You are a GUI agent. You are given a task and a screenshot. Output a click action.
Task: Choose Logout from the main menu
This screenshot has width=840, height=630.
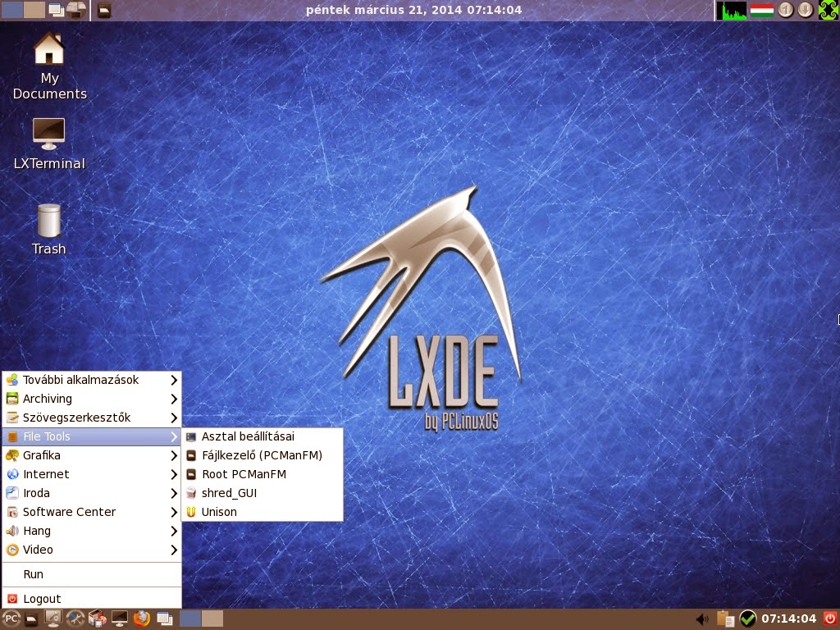click(x=92, y=599)
